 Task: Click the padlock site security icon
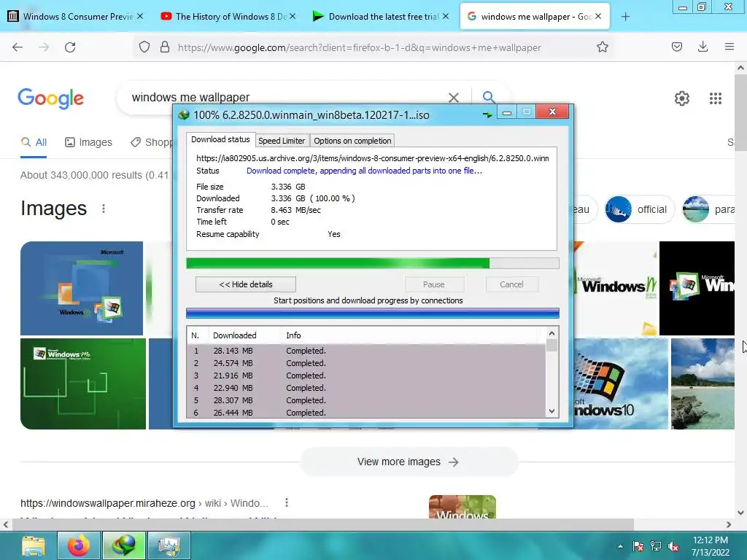point(165,47)
